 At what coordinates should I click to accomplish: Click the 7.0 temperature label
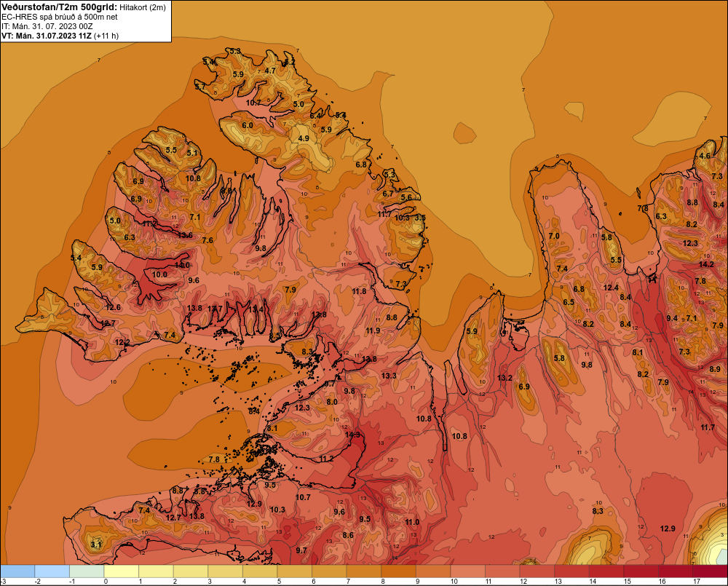554,236
